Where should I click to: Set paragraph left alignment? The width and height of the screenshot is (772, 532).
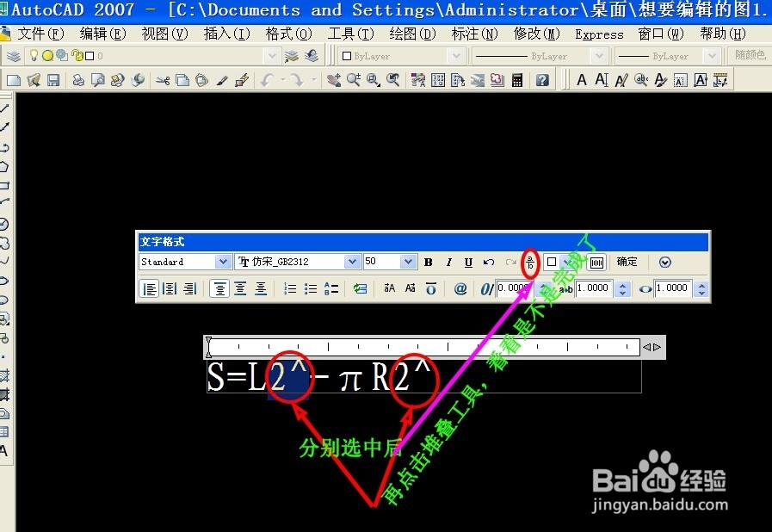(x=149, y=288)
